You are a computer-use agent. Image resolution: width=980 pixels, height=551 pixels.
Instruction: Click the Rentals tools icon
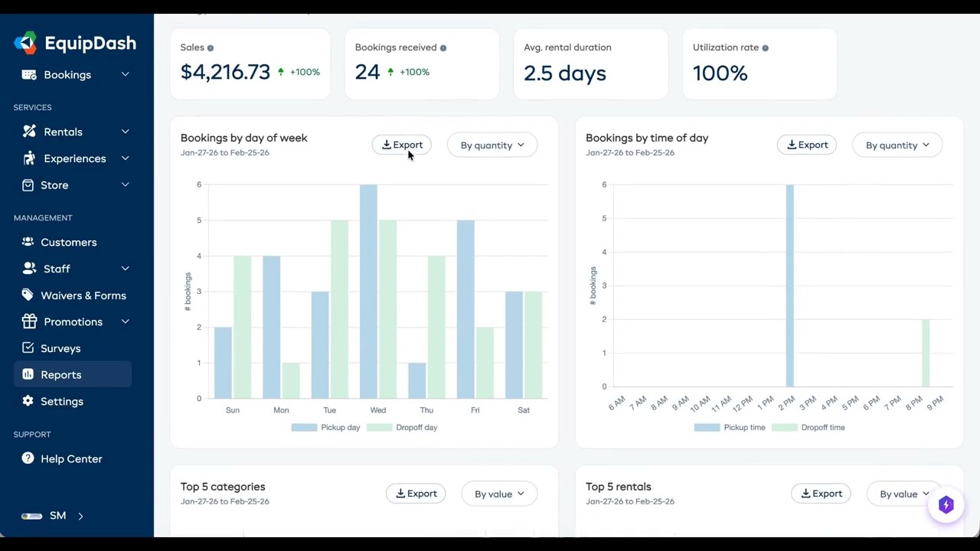click(x=29, y=132)
